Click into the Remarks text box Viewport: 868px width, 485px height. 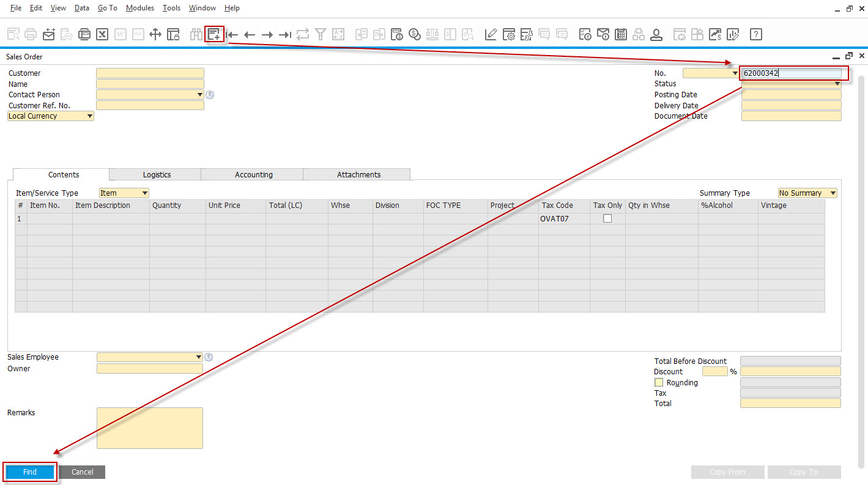pyautogui.click(x=150, y=428)
